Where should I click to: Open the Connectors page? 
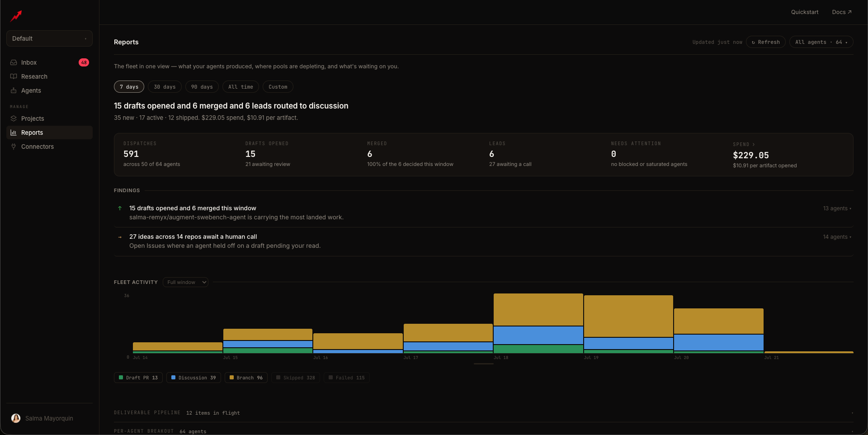pyautogui.click(x=49, y=147)
